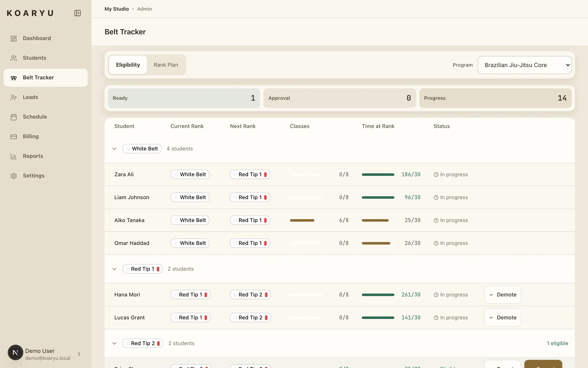Click the Reports chart icon

pyautogui.click(x=14, y=156)
